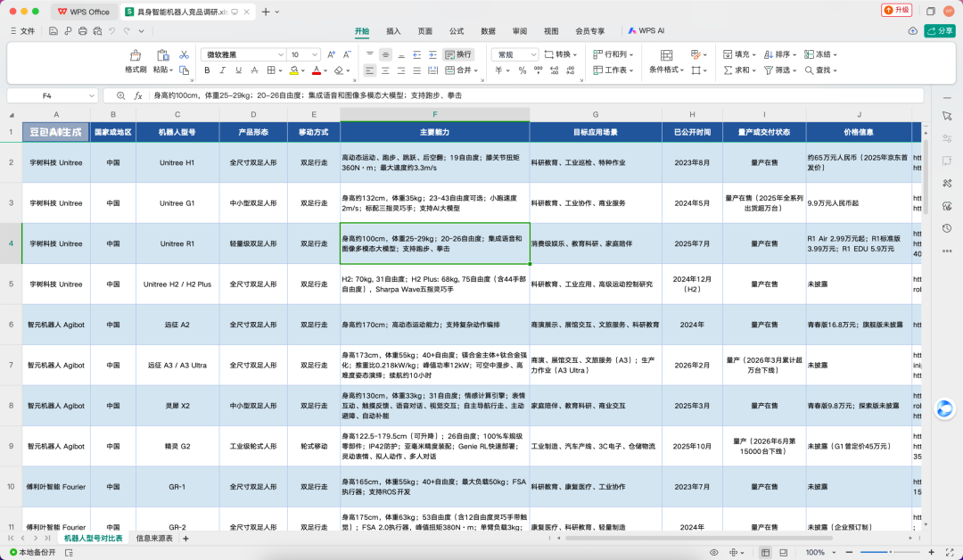
Task: Align text to vertical middle
Action: pyautogui.click(x=385, y=54)
